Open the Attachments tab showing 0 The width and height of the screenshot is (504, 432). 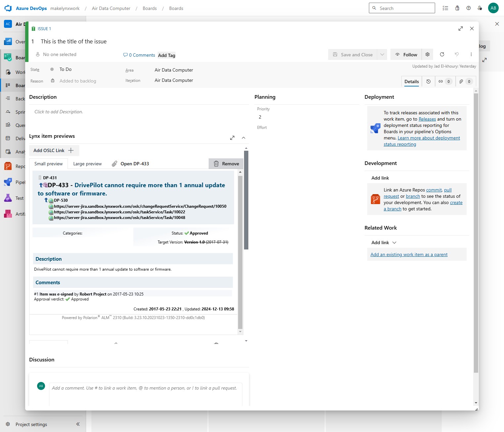[x=466, y=81]
